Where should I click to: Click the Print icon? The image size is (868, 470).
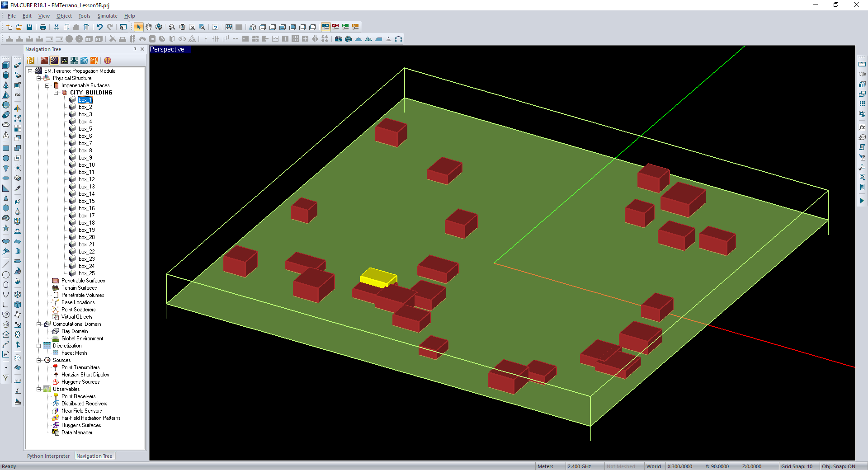43,27
